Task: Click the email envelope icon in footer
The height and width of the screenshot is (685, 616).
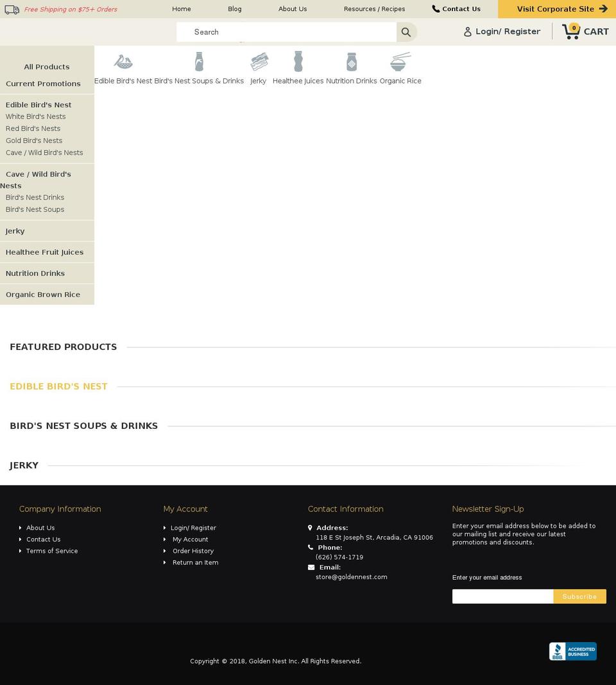Action: coord(311,568)
